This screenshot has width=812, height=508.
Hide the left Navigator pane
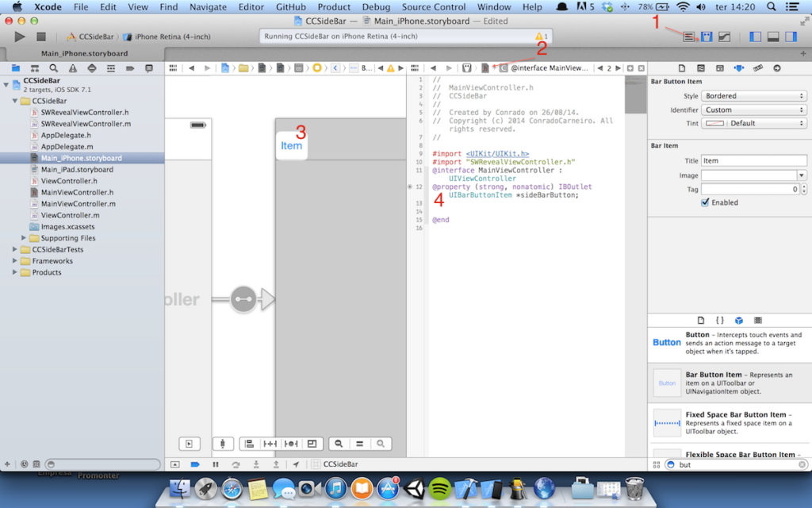[755, 37]
